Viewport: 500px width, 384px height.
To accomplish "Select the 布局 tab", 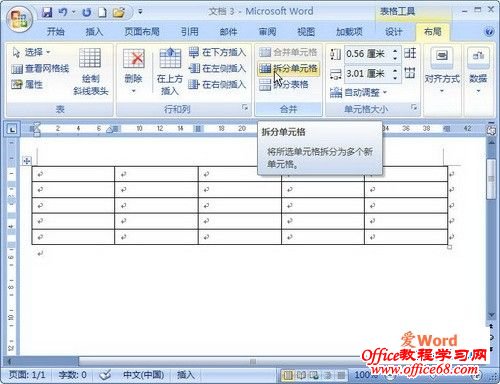I will [x=432, y=32].
